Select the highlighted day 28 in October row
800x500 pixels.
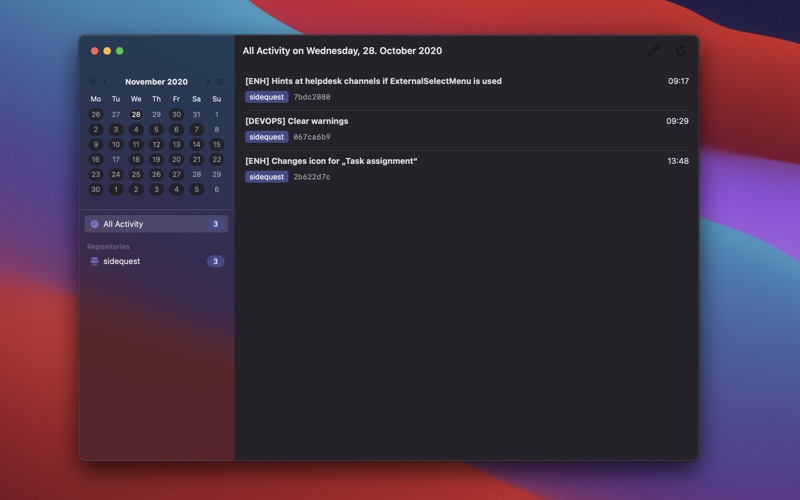click(136, 114)
